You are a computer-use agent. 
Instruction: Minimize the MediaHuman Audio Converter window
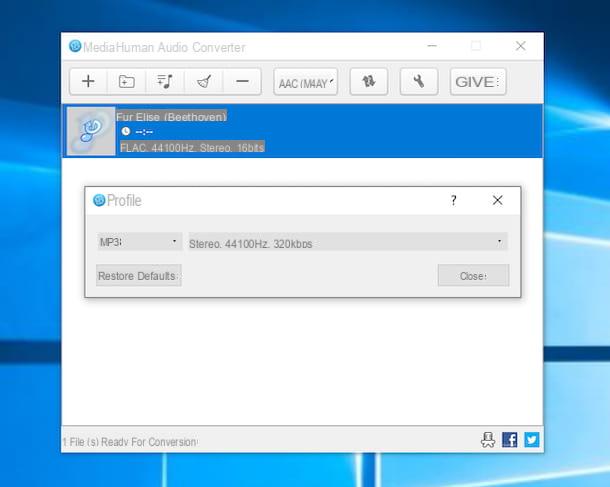click(432, 46)
